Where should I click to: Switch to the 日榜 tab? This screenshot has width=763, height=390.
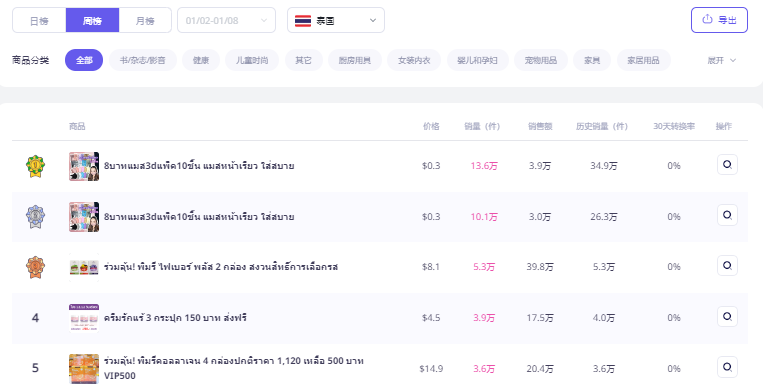[x=39, y=20]
